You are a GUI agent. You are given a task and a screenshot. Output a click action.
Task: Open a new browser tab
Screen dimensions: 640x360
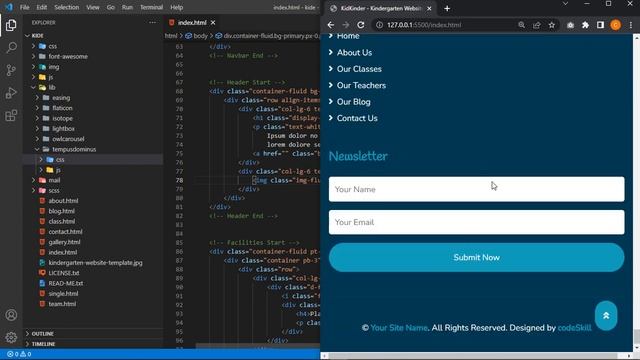[447, 8]
